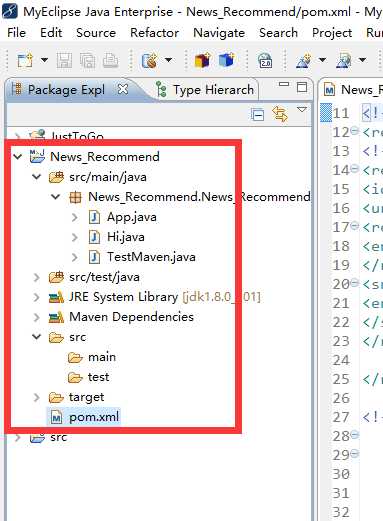
Task: Close the Package Explorer view tab
Action: [x=123, y=89]
